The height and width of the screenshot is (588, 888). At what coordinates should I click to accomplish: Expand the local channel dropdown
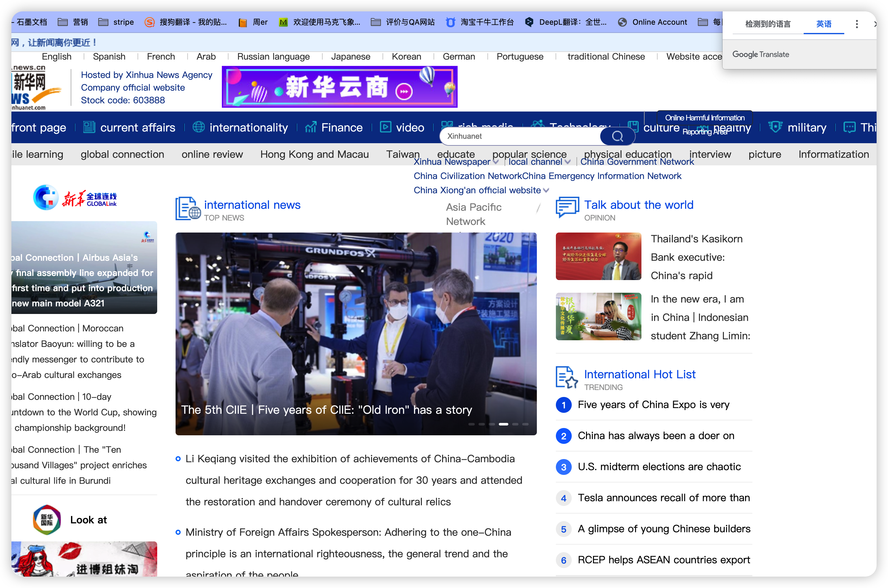click(x=568, y=162)
